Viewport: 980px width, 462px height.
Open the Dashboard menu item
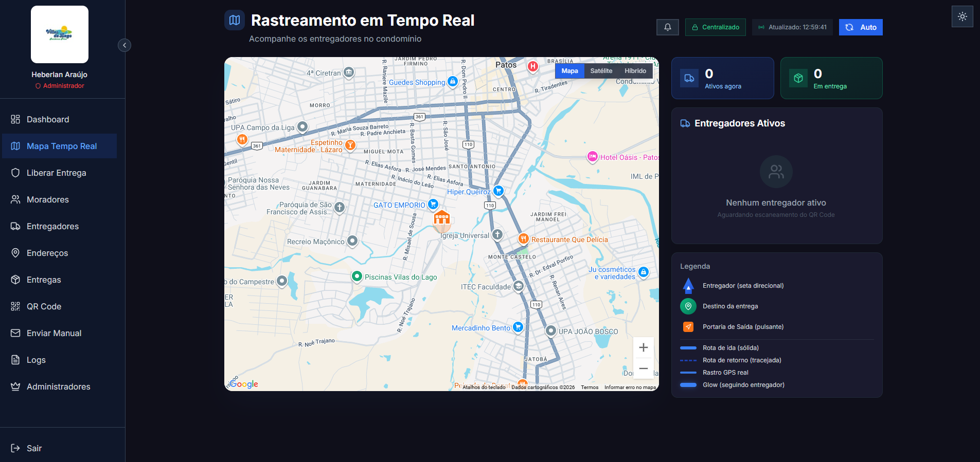(60, 119)
